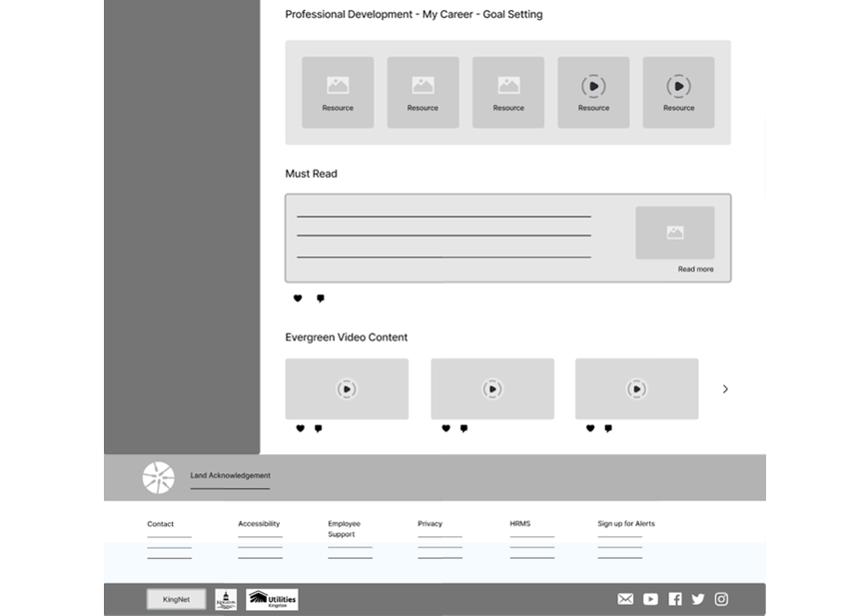Viewport: 853px width, 616px height.
Task: Select the Accessibility footer heading
Action: pos(259,524)
